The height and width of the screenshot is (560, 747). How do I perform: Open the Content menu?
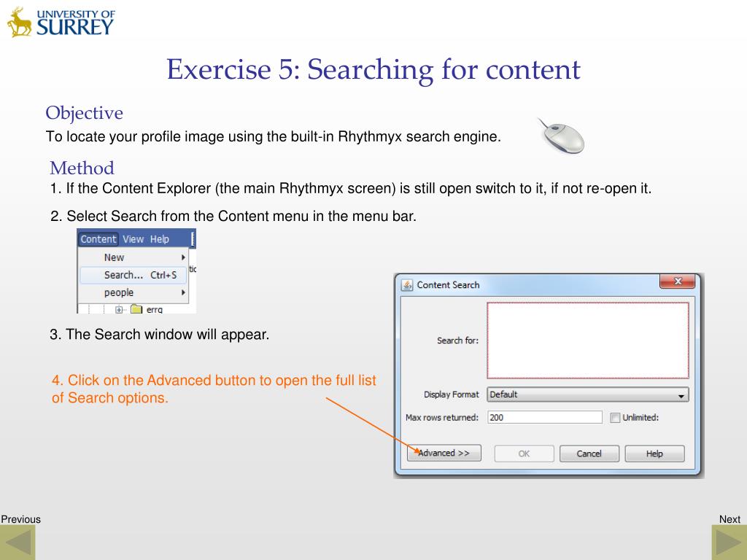pos(98,239)
